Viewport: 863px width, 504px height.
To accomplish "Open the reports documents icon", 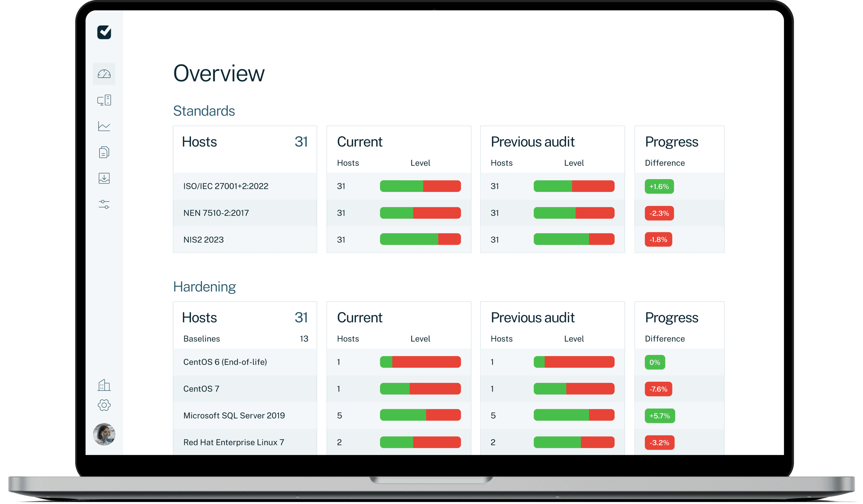I will coord(104,152).
